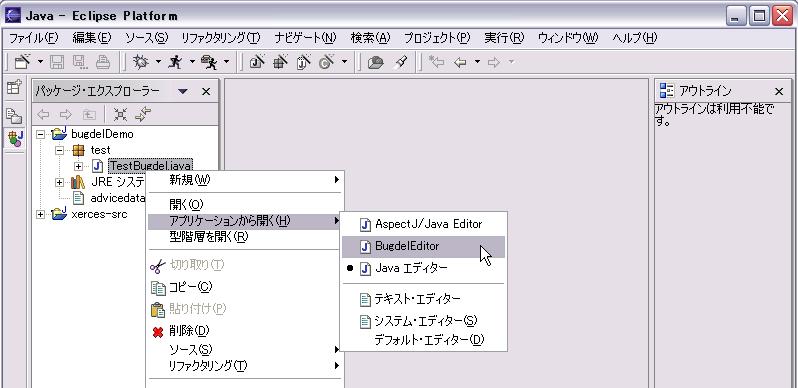
Task: Choose 新規(W) in context menu
Action: pos(245,180)
